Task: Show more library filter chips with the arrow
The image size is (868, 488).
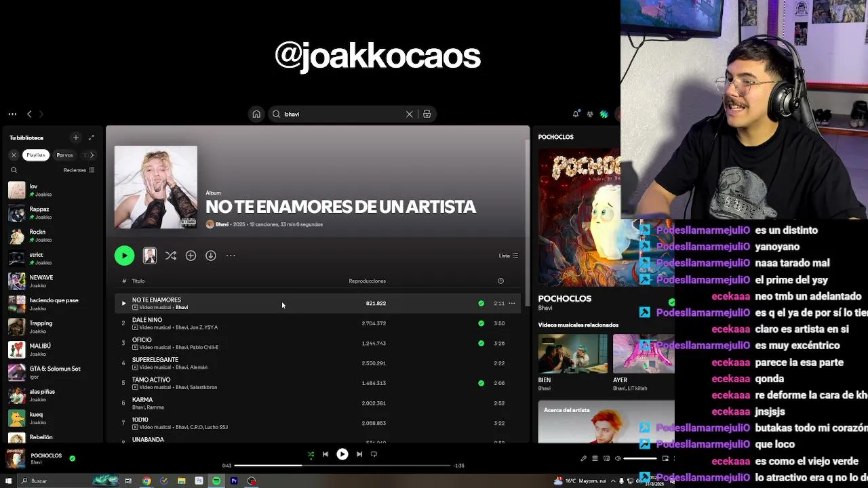Action: pos(92,155)
